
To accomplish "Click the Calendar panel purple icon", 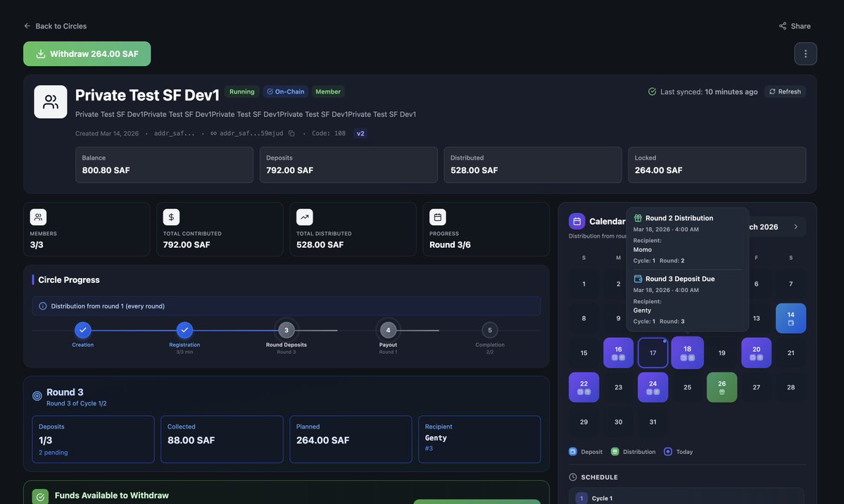I will pos(577,221).
